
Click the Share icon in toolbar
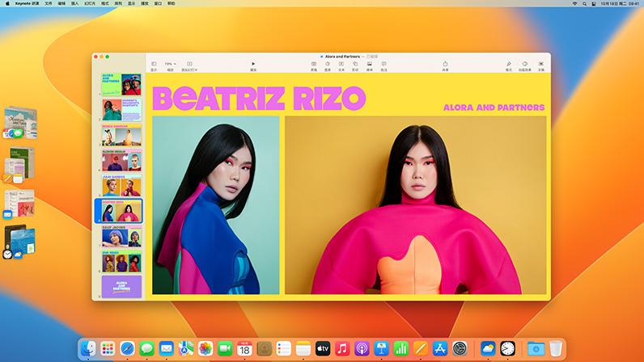coord(445,65)
